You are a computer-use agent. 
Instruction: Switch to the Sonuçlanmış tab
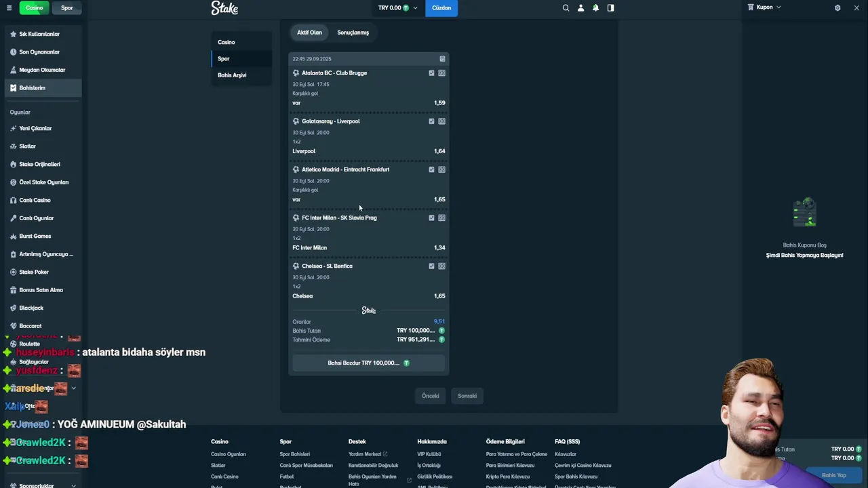point(353,33)
